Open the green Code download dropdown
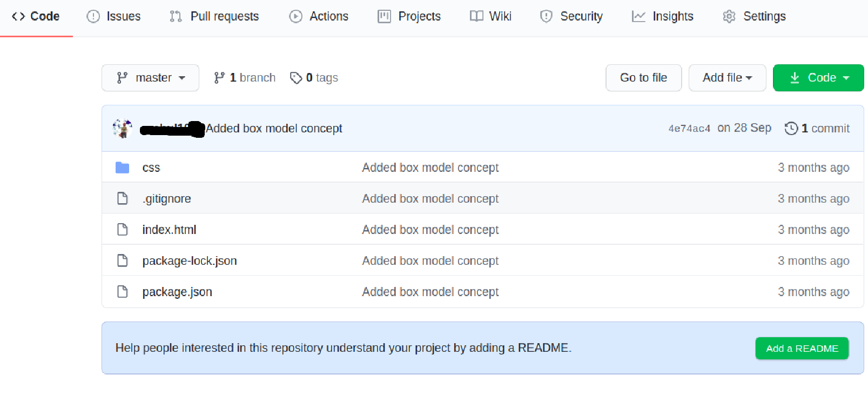The width and height of the screenshot is (868, 408). (818, 78)
